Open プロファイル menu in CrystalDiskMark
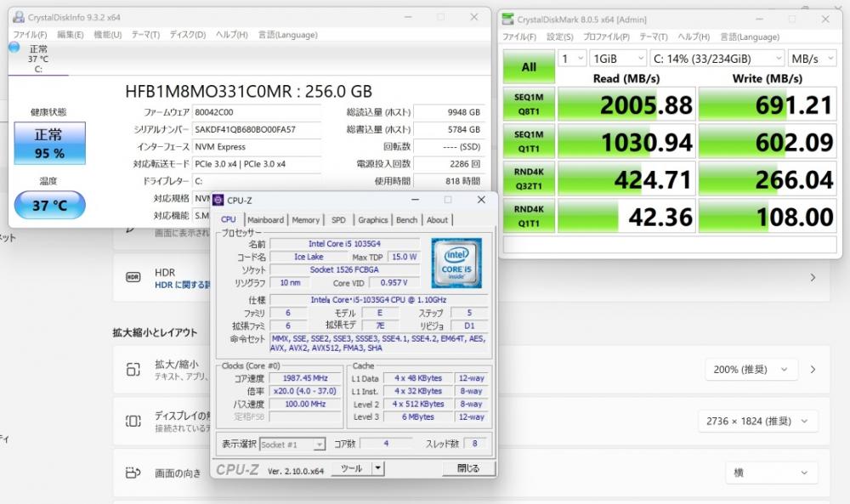This screenshot has width=850, height=504. tap(606, 37)
